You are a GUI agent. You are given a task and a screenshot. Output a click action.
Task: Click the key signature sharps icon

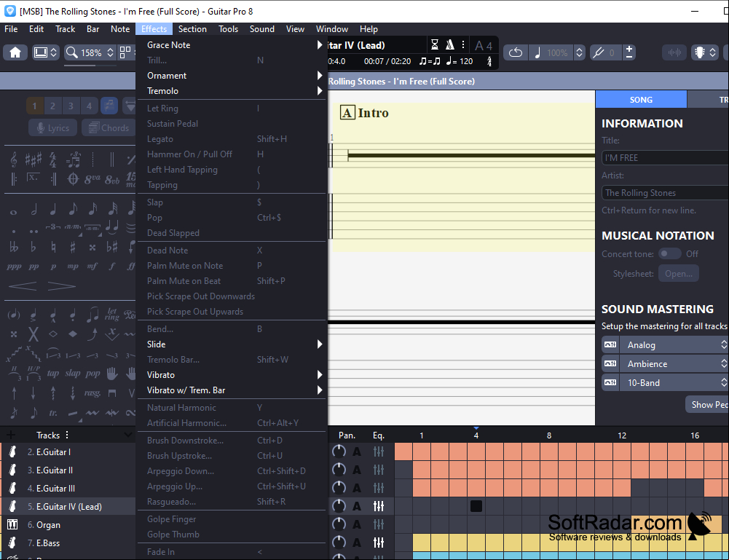coord(33,160)
